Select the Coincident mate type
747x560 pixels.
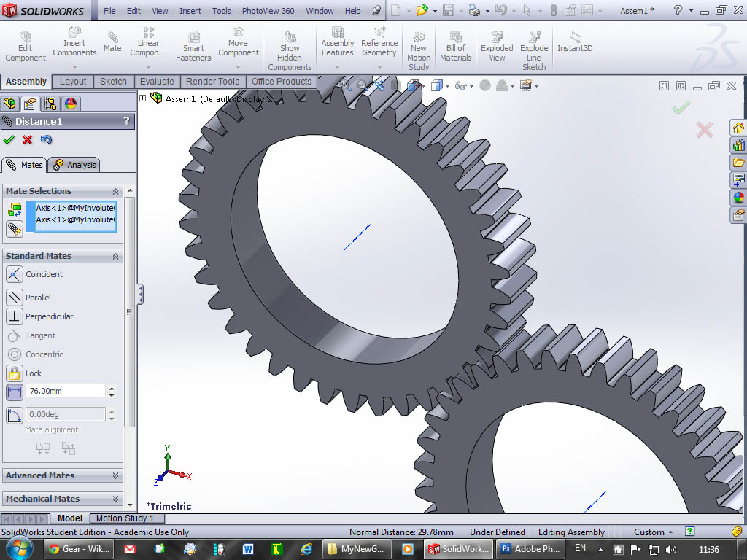click(34, 274)
